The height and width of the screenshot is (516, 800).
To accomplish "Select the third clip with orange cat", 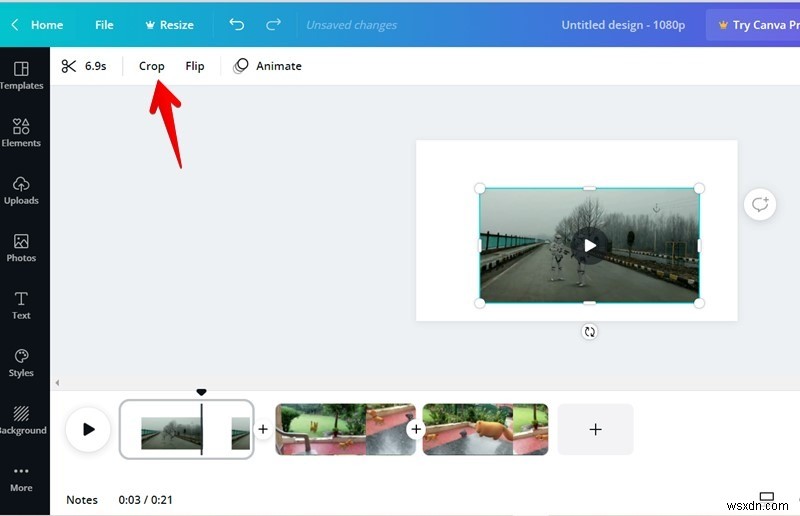I will (x=485, y=429).
